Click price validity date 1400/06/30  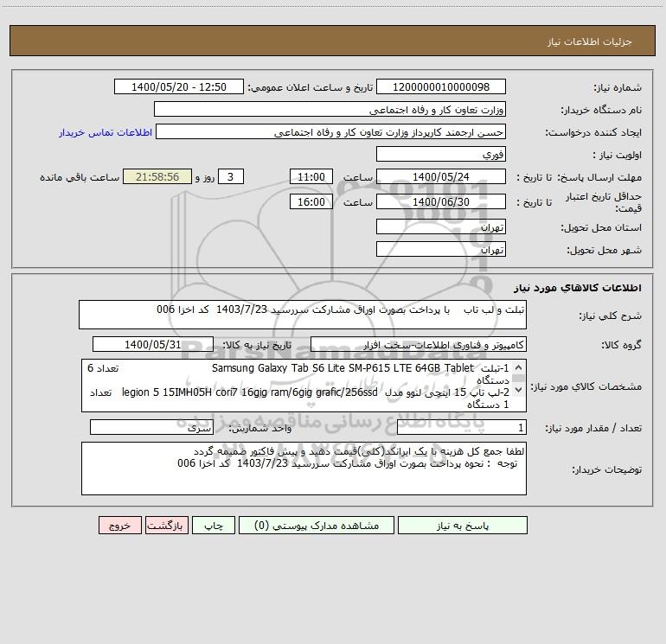(441, 201)
